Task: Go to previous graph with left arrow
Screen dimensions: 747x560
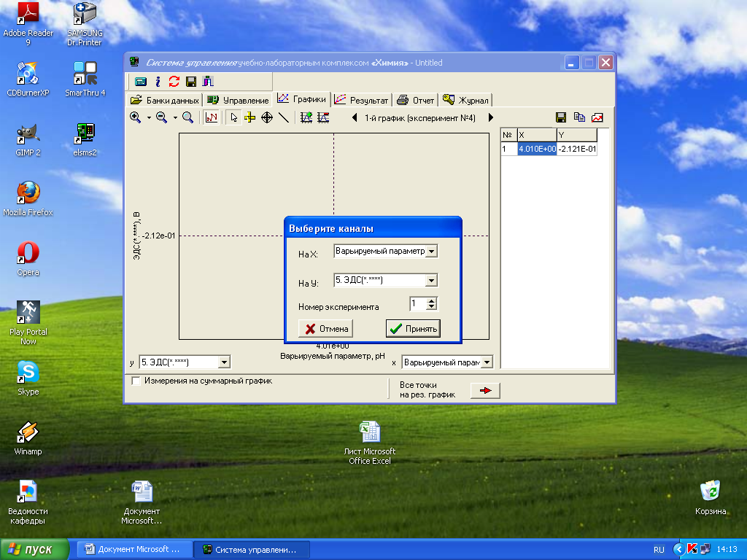Action: 355,117
